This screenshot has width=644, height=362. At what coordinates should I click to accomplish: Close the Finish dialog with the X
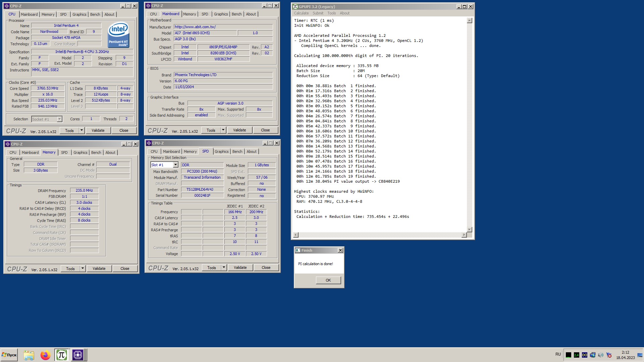point(340,250)
